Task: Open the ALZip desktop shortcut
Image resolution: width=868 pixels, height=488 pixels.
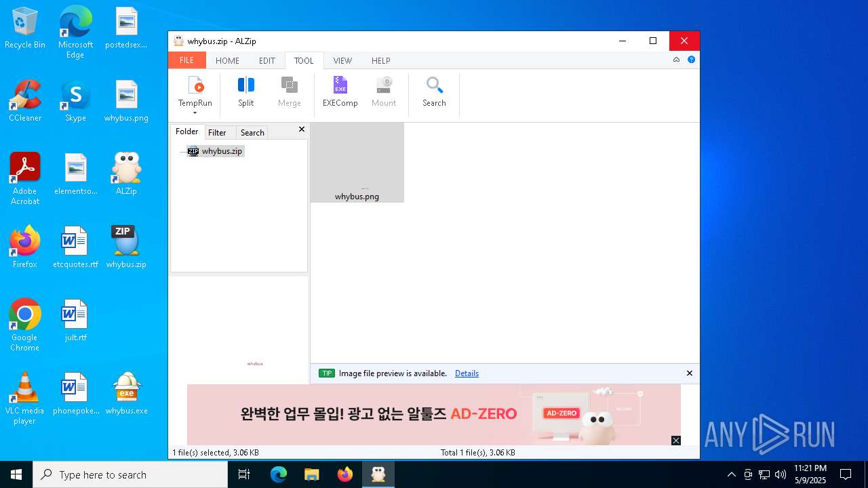Action: (126, 175)
